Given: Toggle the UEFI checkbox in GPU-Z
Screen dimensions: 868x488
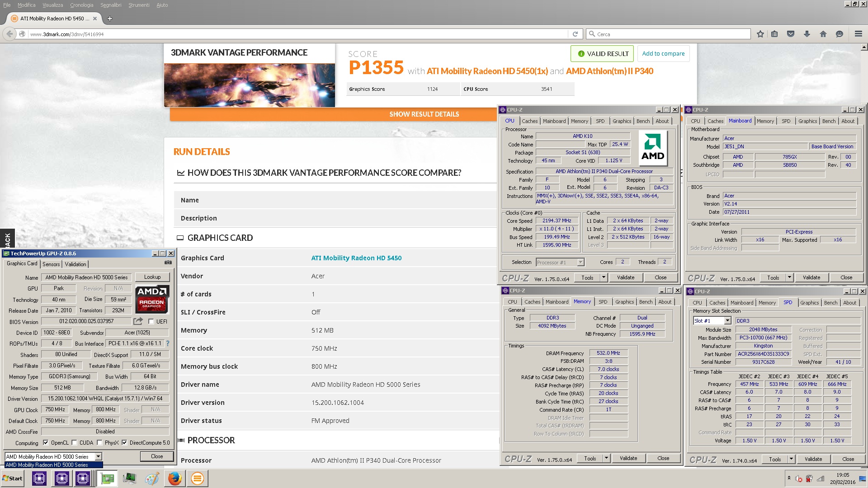Looking at the screenshot, I should pyautogui.click(x=151, y=321).
